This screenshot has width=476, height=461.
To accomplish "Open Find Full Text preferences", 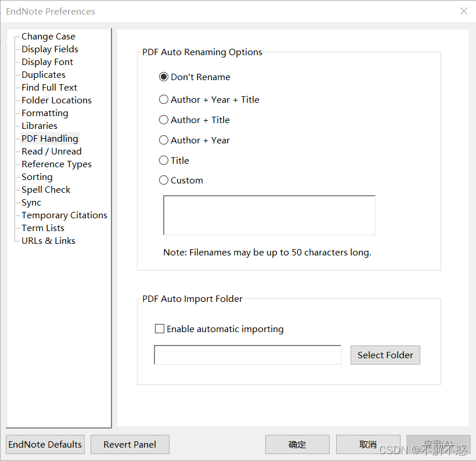I will (x=49, y=88).
